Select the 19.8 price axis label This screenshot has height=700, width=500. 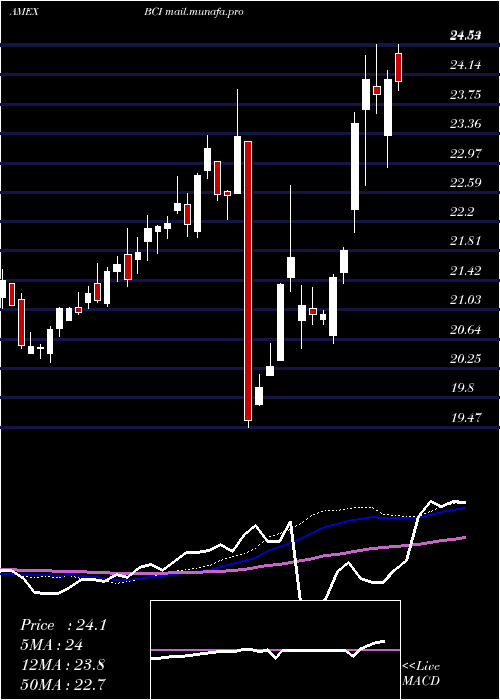click(462, 388)
